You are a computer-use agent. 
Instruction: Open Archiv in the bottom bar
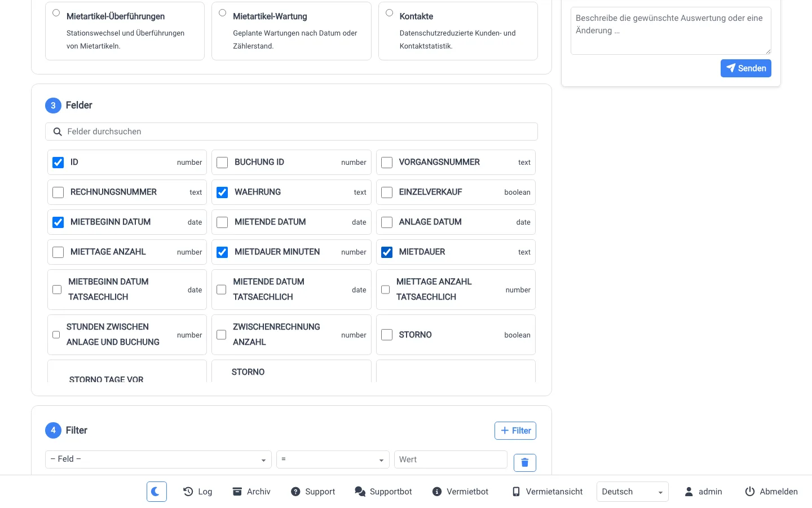[251, 492]
